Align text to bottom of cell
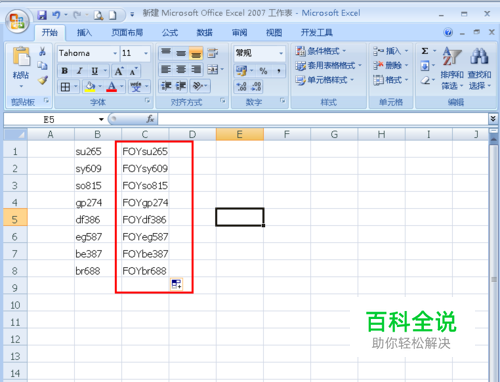 pos(196,53)
